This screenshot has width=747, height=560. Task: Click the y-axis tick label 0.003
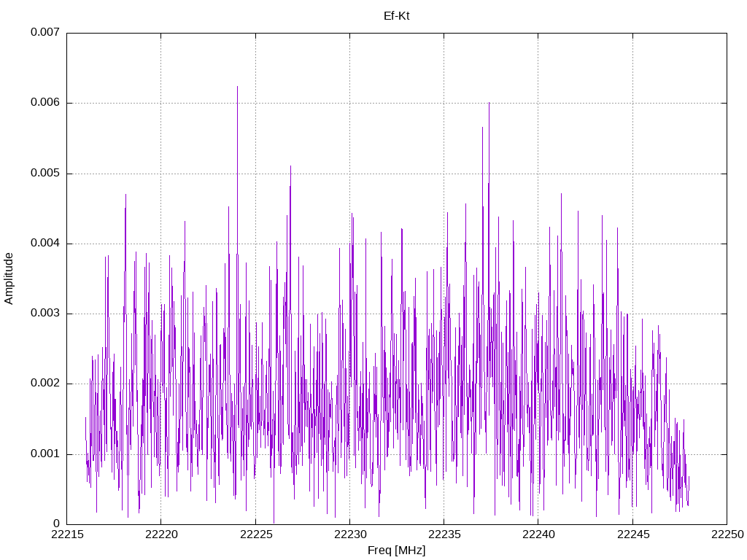click(45, 313)
